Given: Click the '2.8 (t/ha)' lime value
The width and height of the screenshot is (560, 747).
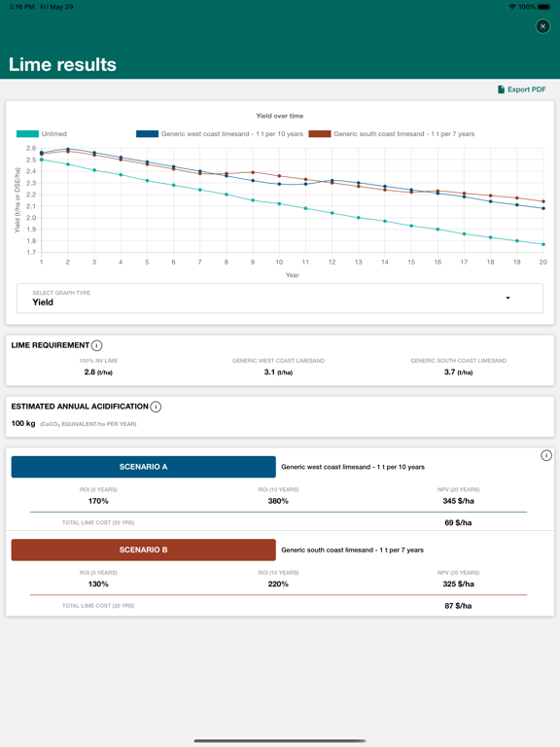Looking at the screenshot, I should pyautogui.click(x=98, y=373).
